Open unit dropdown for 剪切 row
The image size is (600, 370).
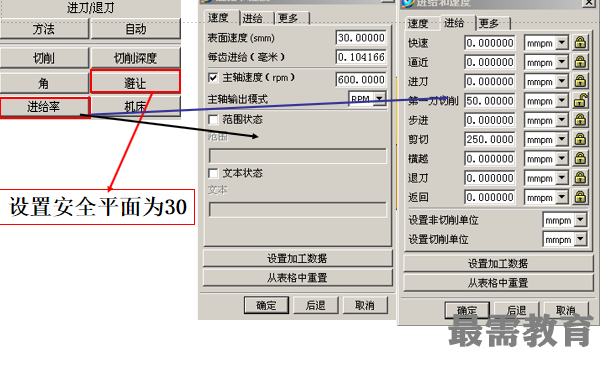click(x=562, y=139)
